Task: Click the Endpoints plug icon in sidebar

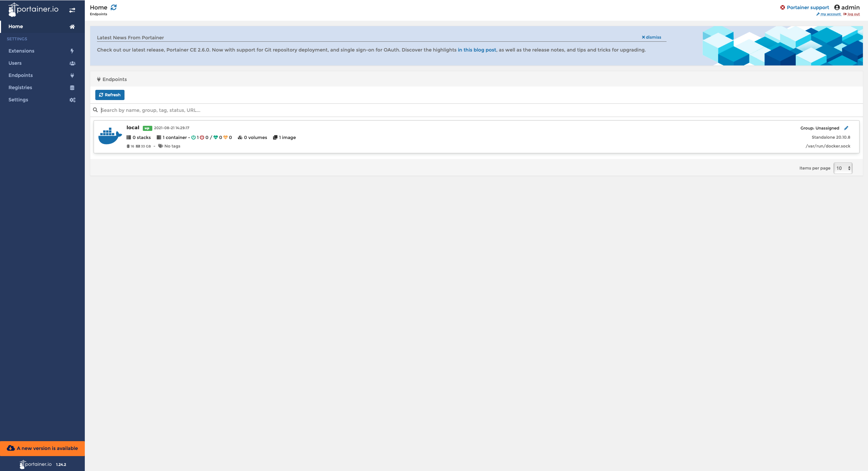Action: [x=72, y=75]
